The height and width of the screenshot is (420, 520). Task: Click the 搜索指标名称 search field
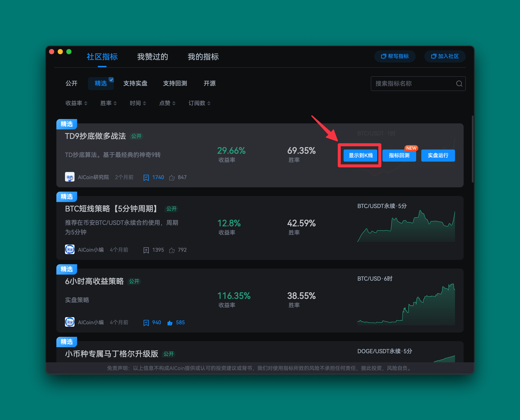click(x=418, y=84)
